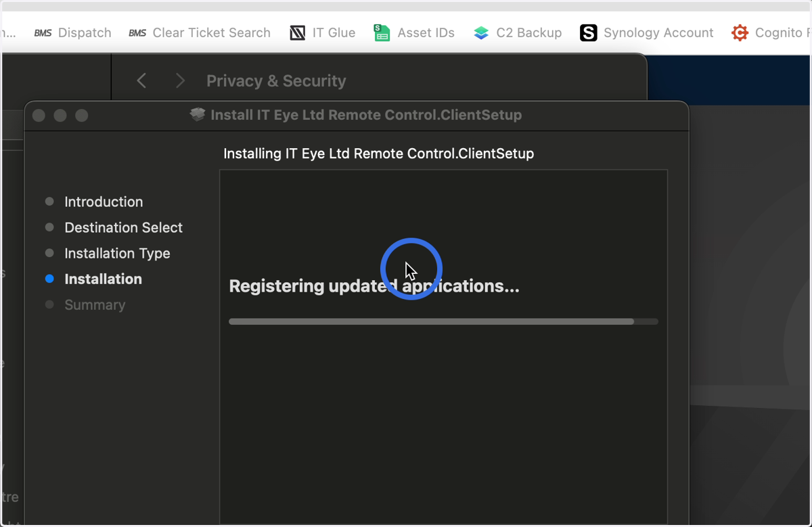
Task: Click the Synology S logo icon
Action: [589, 32]
